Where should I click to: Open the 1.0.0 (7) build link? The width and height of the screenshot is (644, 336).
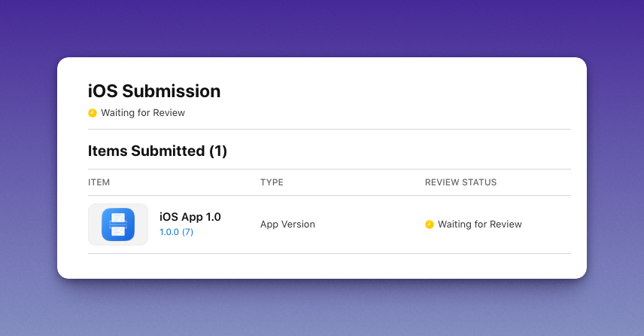(x=176, y=232)
